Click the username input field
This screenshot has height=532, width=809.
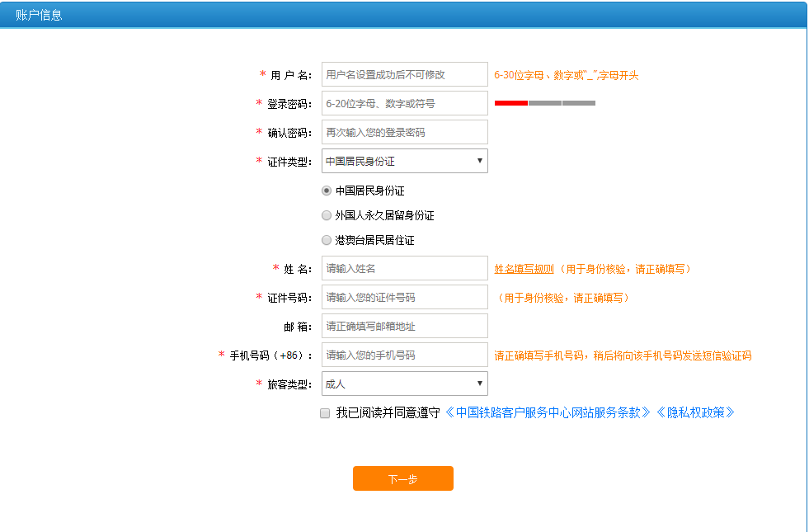tap(404, 74)
